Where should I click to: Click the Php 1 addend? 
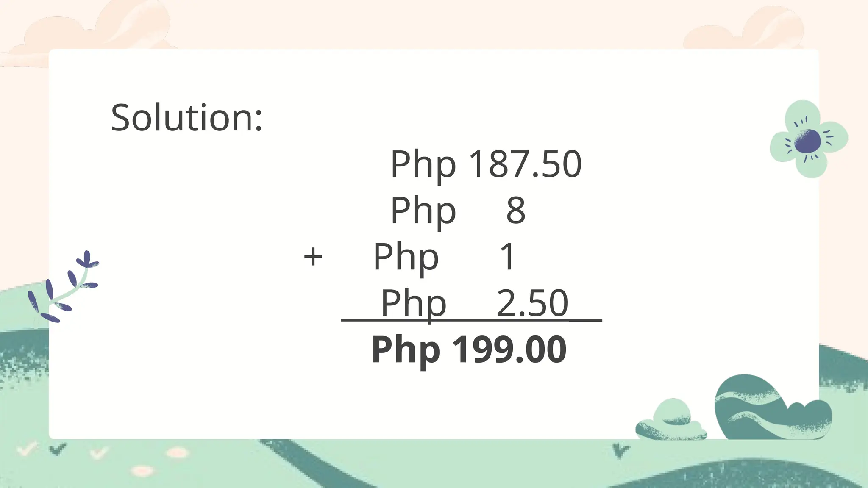pyautogui.click(x=444, y=256)
